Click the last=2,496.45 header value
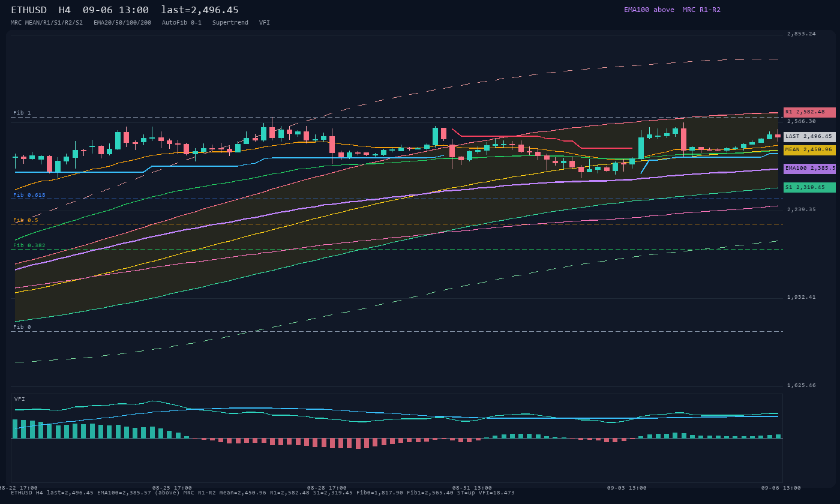840x504 pixels. click(x=200, y=10)
